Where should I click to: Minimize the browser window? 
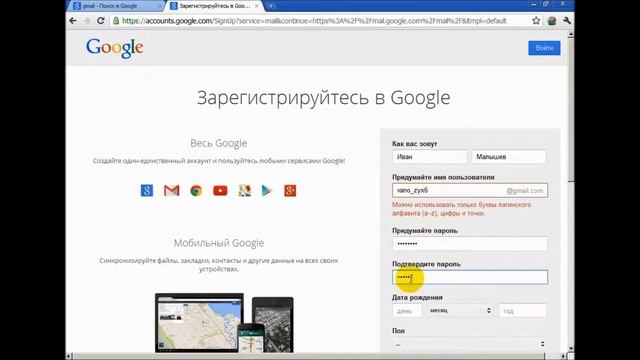point(533,4)
